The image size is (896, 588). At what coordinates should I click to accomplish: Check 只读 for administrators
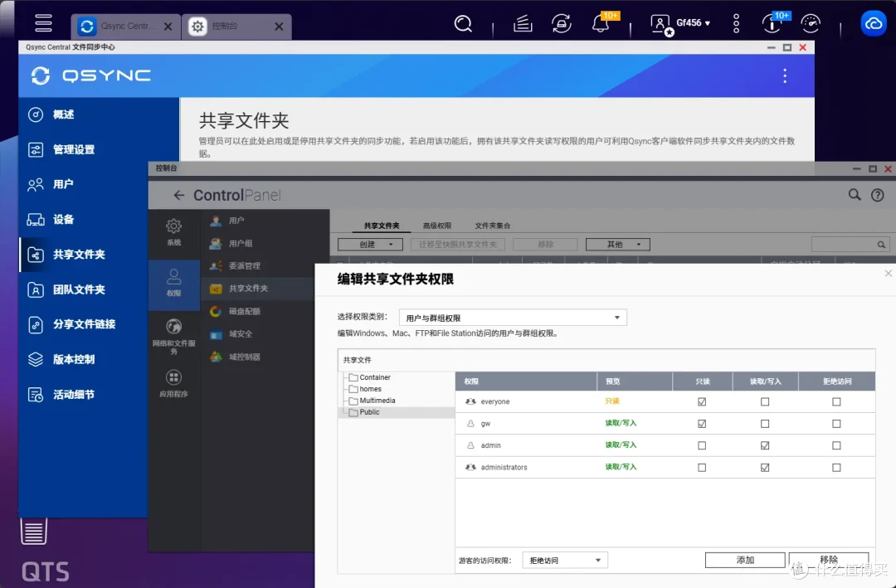point(702,468)
